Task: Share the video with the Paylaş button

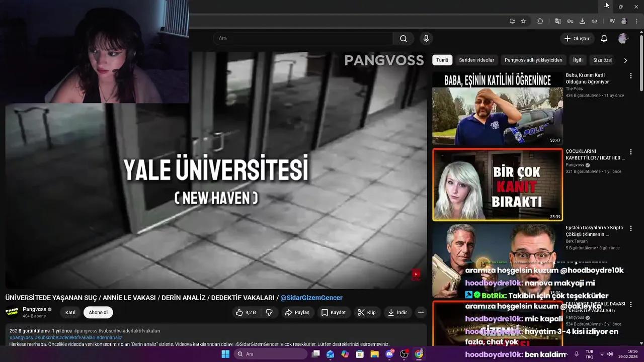Action: [298, 312]
